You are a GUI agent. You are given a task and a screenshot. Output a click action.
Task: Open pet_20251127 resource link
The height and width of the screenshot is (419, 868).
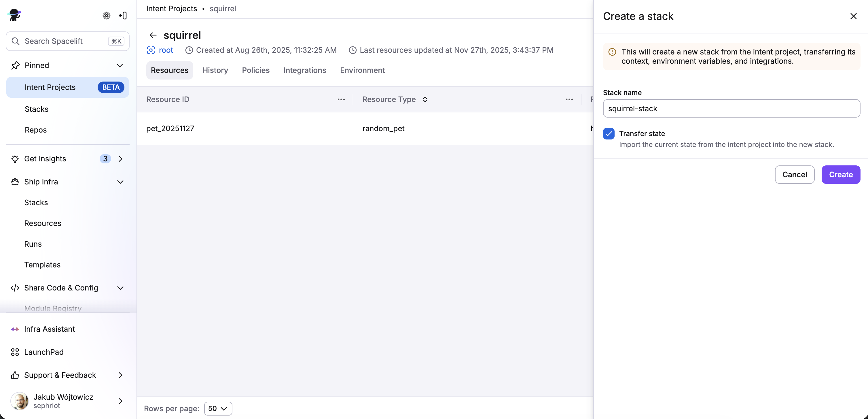170,129
